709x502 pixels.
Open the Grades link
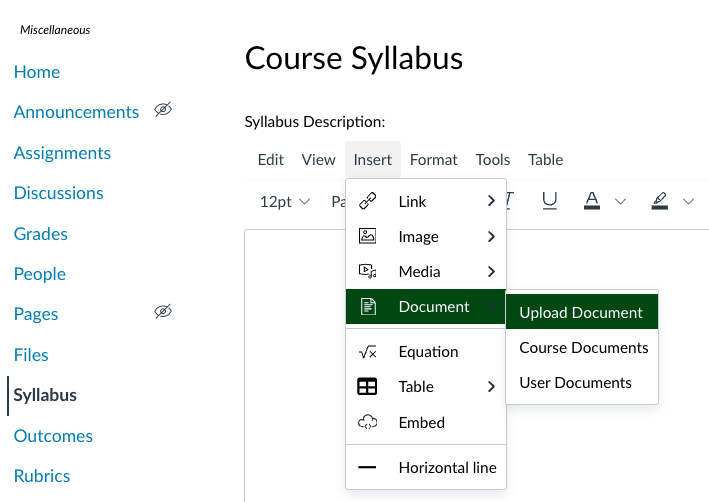(40, 234)
